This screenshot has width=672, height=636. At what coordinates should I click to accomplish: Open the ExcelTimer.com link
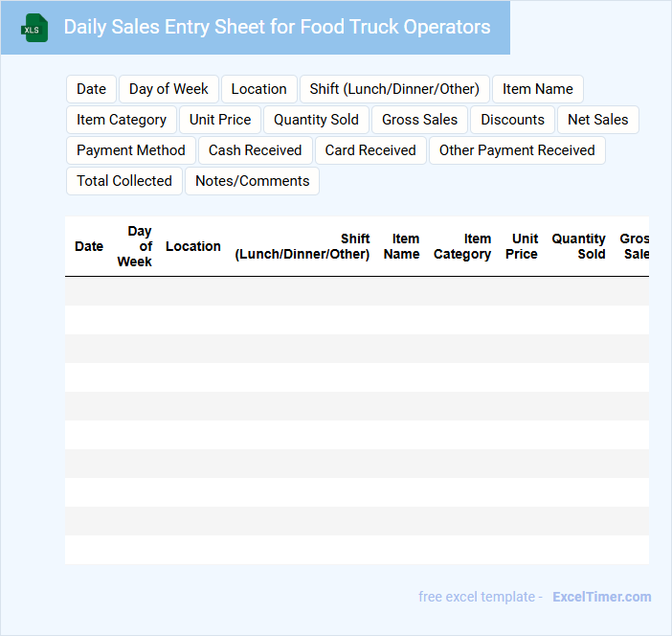601,597
